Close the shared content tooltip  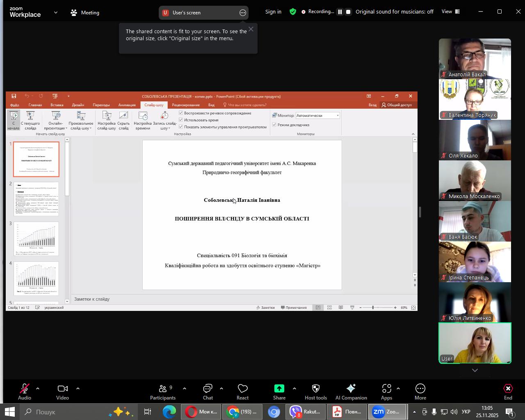click(251, 29)
